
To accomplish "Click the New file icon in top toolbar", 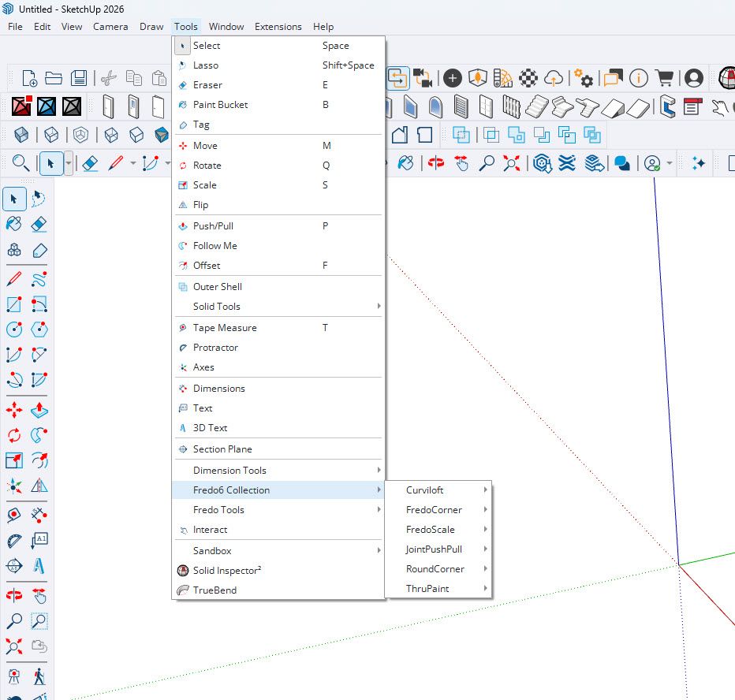I will click(29, 78).
